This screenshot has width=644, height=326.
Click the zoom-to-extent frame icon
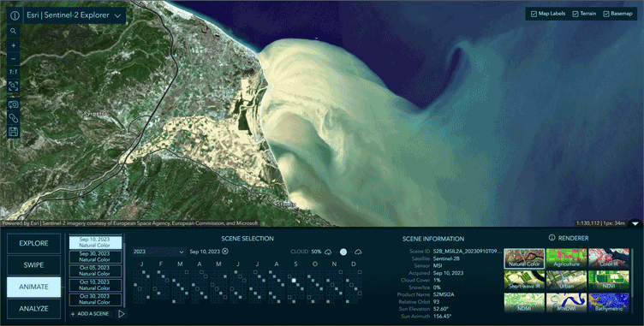pyautogui.click(x=14, y=86)
